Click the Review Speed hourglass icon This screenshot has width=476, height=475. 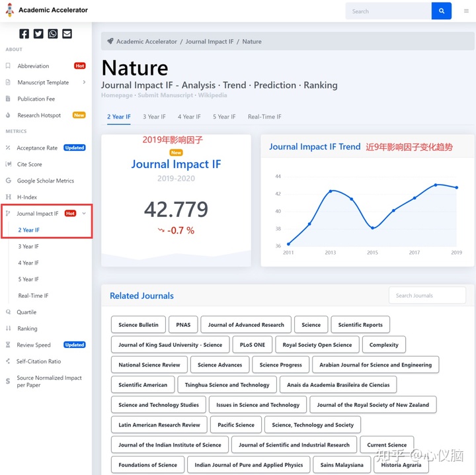8,345
